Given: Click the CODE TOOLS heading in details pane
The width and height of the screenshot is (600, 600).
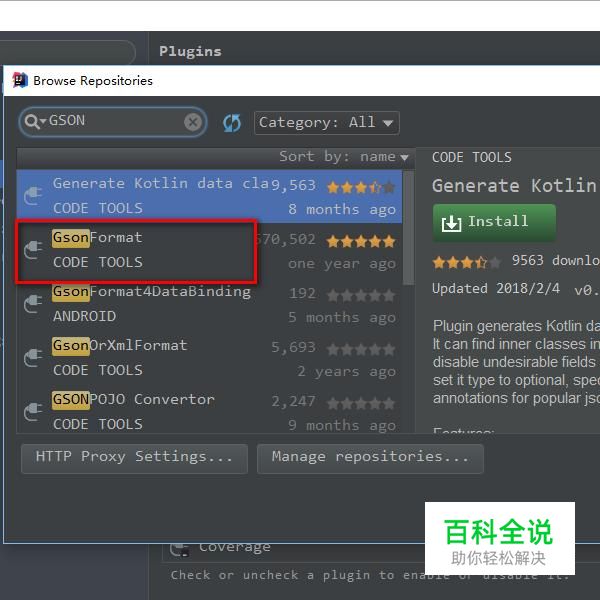Looking at the screenshot, I should pos(472,157).
